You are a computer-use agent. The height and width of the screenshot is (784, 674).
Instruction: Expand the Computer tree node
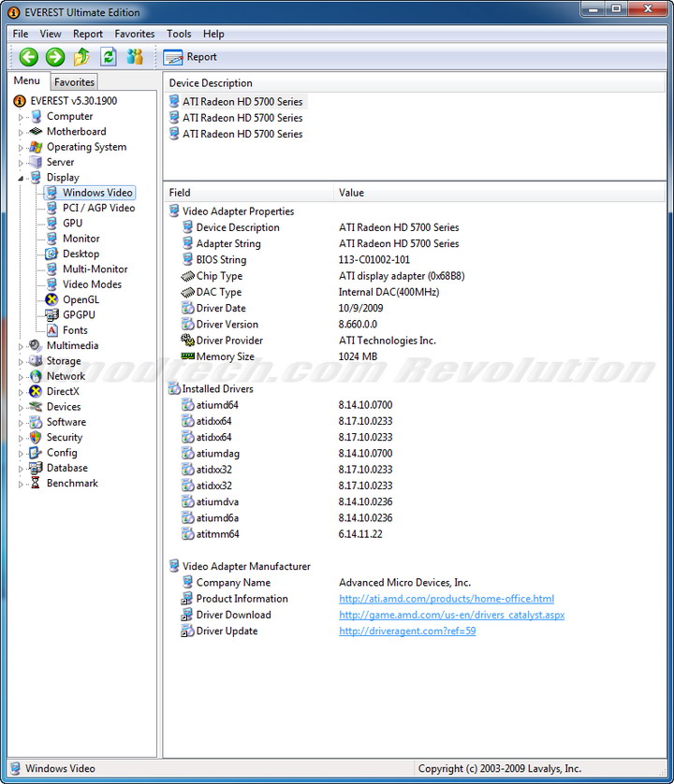[21, 117]
